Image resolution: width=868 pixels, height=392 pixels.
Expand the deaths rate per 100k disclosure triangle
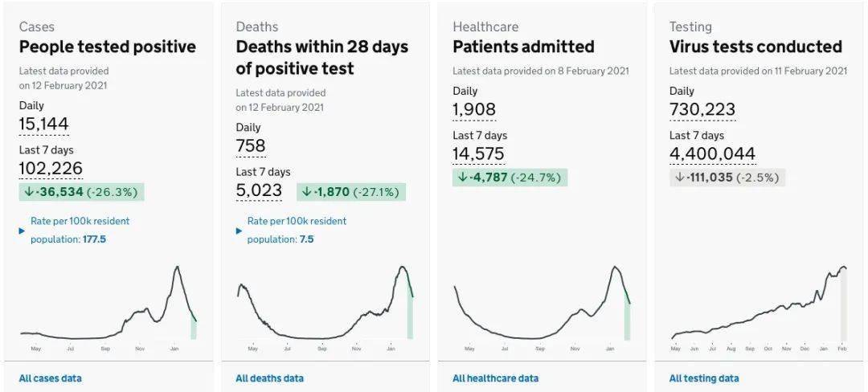point(240,231)
